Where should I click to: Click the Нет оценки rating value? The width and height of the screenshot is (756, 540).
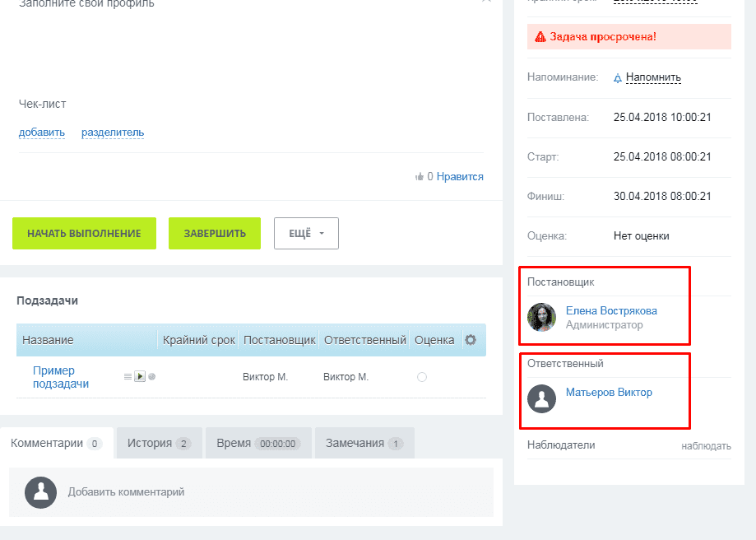click(641, 235)
